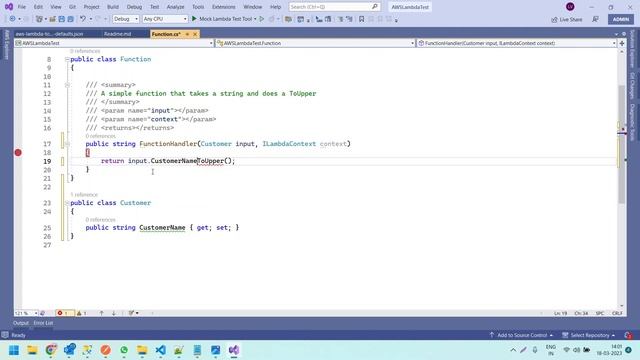Open the Any CPU platform dropdown
The height and width of the screenshot is (360, 640).
pyautogui.click(x=165, y=19)
